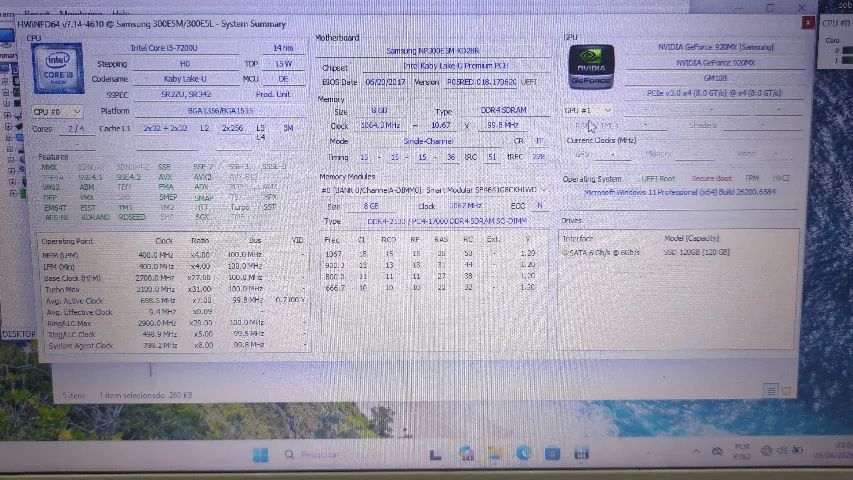The height and width of the screenshot is (480, 853).
Task: Click the Kaby Lake U codename field
Action: click(x=186, y=79)
